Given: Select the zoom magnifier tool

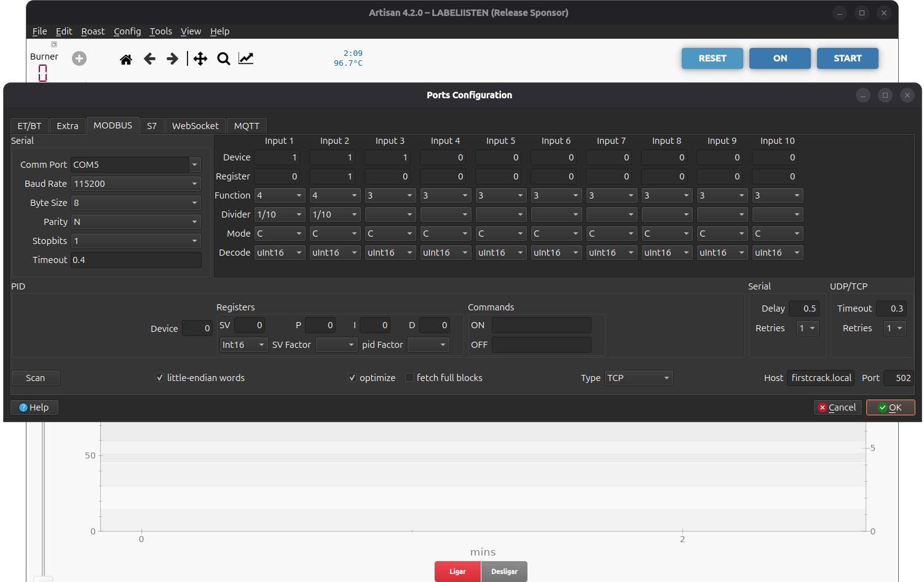Looking at the screenshot, I should coord(224,59).
